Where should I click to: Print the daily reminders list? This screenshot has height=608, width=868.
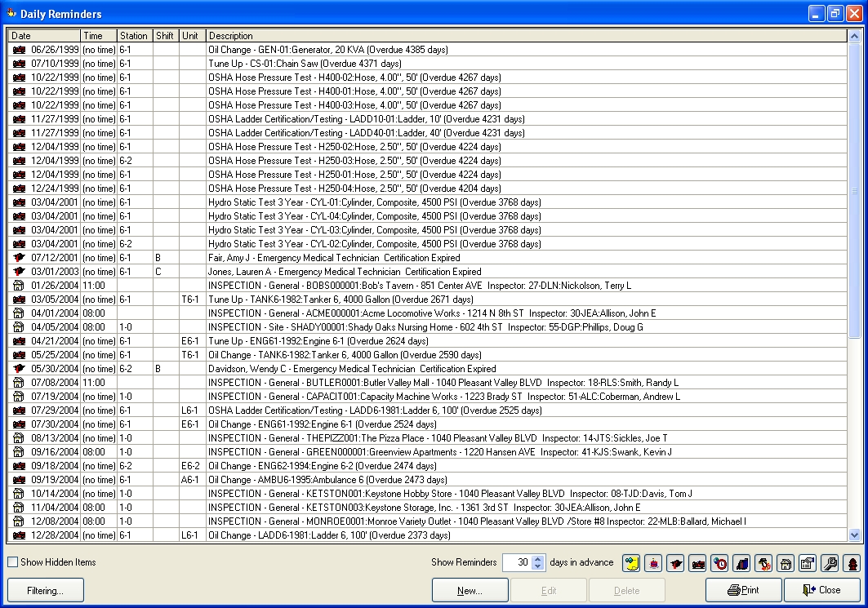[743, 590]
